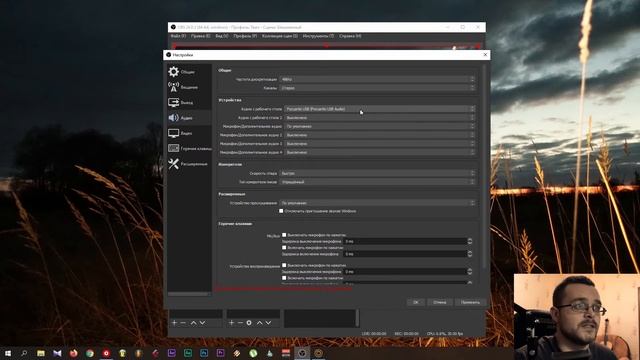Open the Stream (Вещание) settings section
640x360 pixels.
point(189,87)
